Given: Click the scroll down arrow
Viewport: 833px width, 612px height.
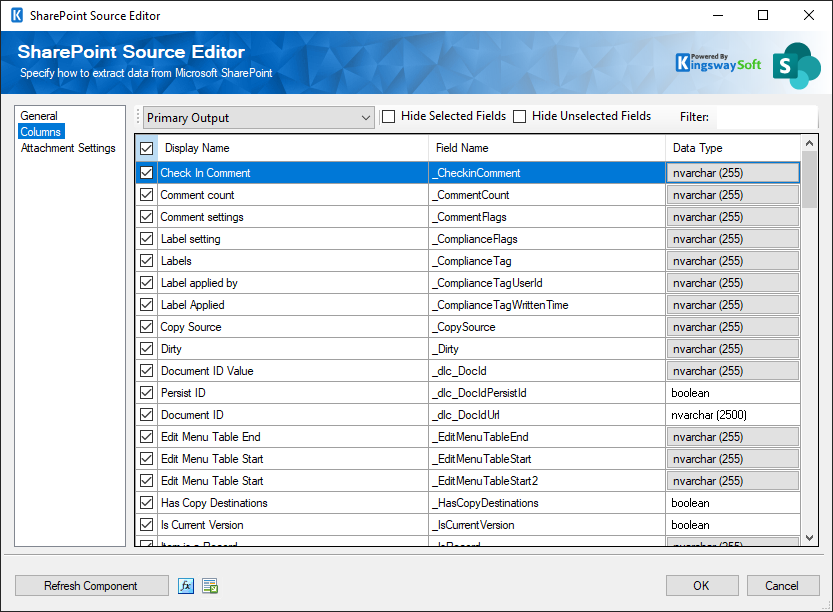Looking at the screenshot, I should point(809,538).
